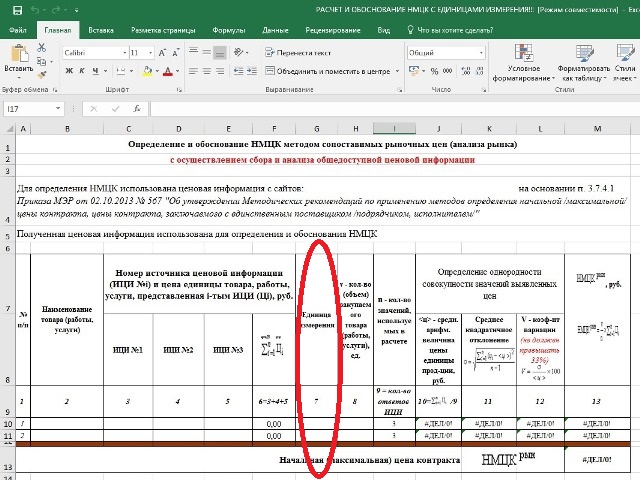Open the Общий number format dropdown

pyautogui.click(x=482, y=53)
